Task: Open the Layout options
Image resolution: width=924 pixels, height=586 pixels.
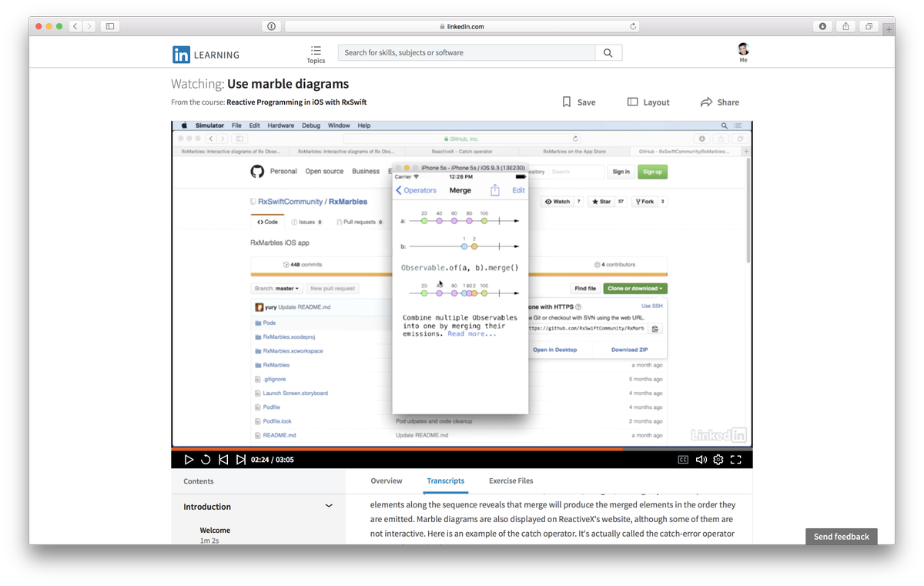Action: (x=648, y=102)
